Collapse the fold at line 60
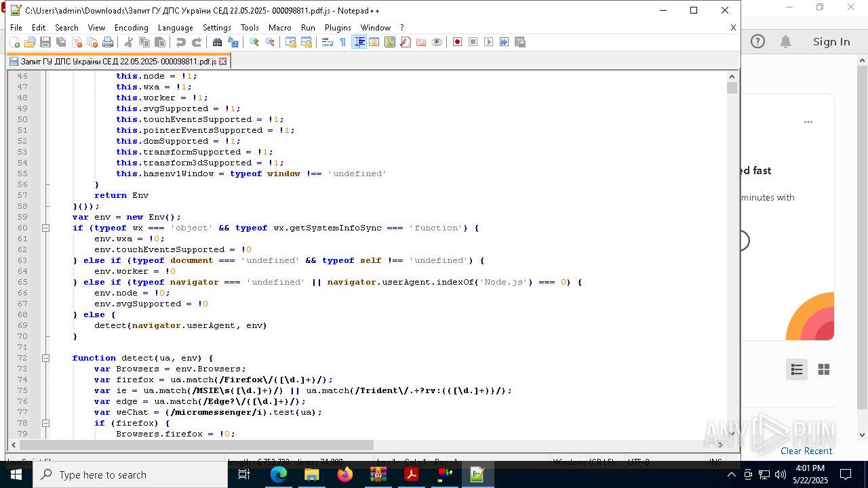The width and height of the screenshot is (868, 488). click(x=45, y=228)
